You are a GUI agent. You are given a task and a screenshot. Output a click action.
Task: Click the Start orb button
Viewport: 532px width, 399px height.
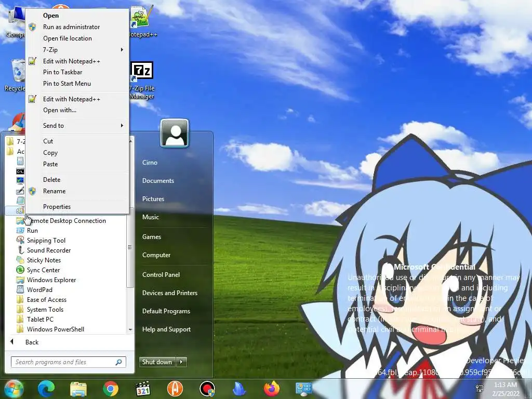pyautogui.click(x=14, y=389)
